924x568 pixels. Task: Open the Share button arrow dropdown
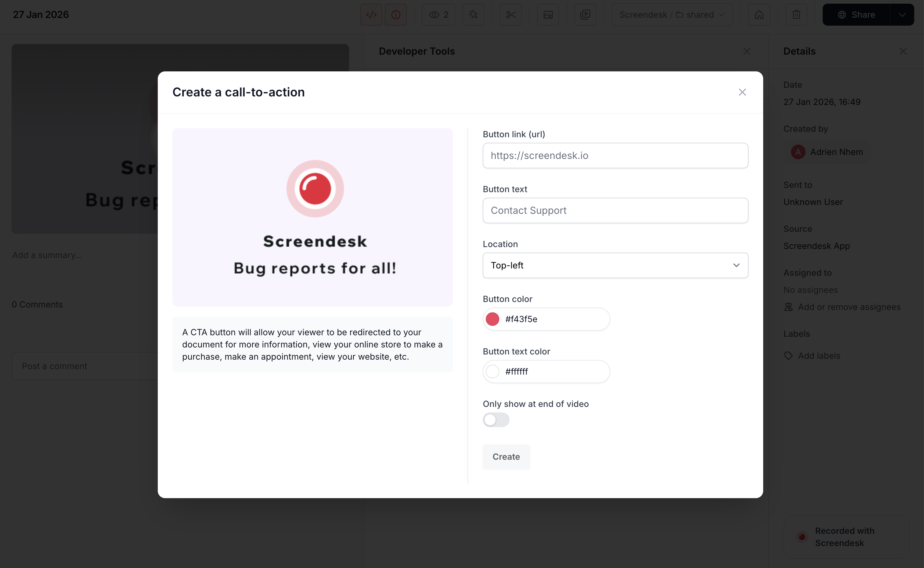tap(902, 15)
